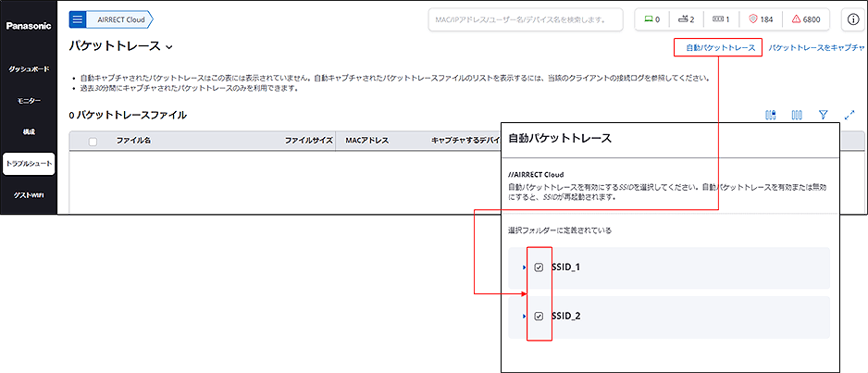Screen dimensions: 868x373
Task: Open ダッシュボード in the sidebar
Action: pos(29,69)
